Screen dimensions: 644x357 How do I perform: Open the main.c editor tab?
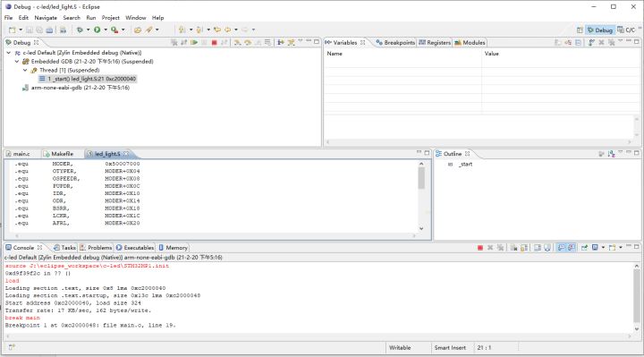click(18, 154)
